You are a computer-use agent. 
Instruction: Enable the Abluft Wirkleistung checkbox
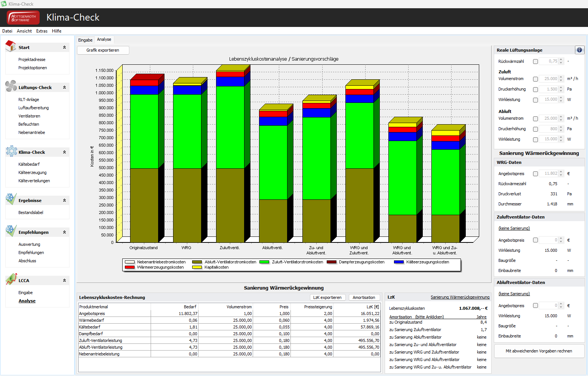click(x=535, y=140)
